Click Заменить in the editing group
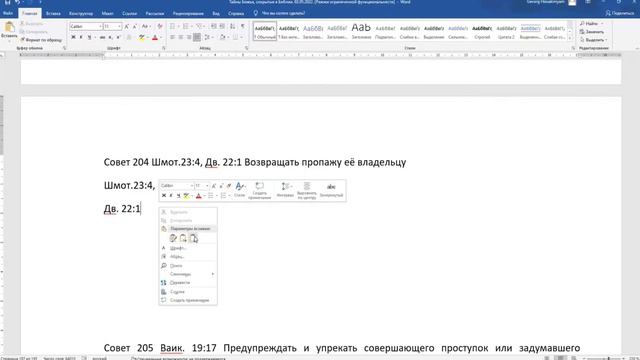 592,32
